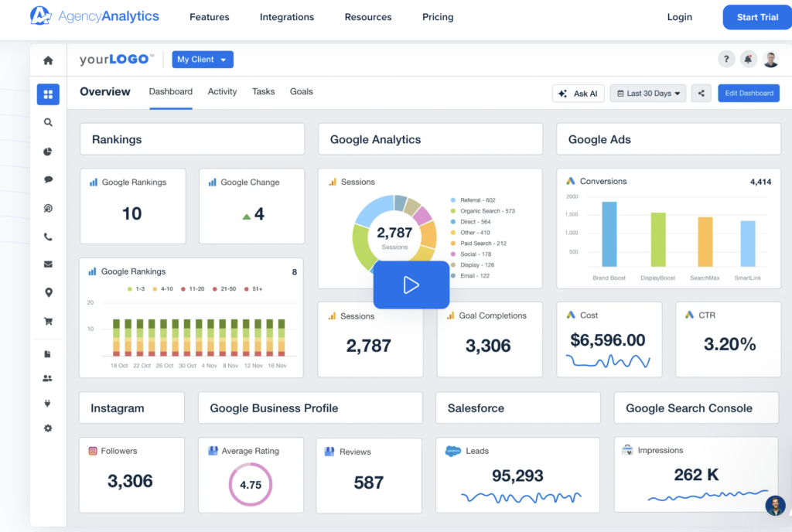Open the pie chart reports icon

tap(48, 152)
